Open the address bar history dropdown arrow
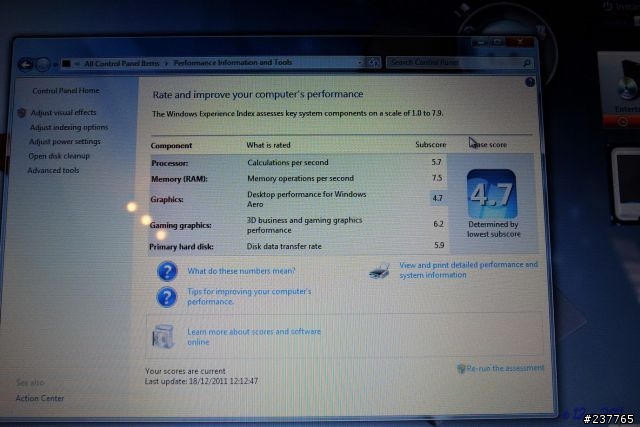 pyautogui.click(x=360, y=63)
